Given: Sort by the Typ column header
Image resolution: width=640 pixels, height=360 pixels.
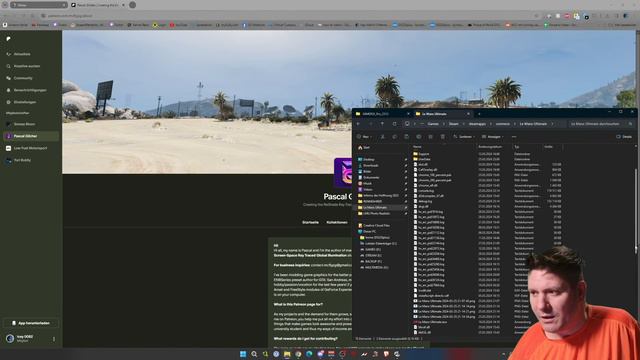Looking at the screenshot, I should point(517,147).
